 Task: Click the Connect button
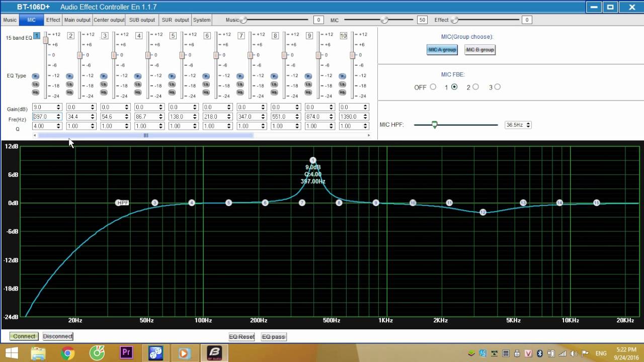click(24, 336)
